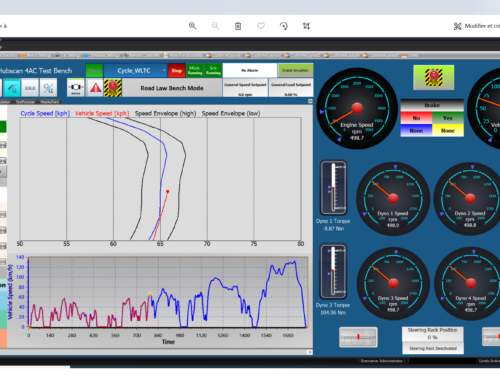Open the crop tool icon
The height and width of the screenshot is (383, 500).
tap(306, 26)
